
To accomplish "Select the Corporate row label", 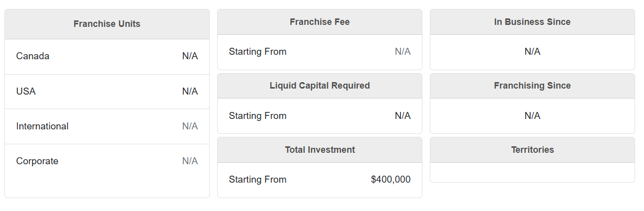I will (37, 161).
